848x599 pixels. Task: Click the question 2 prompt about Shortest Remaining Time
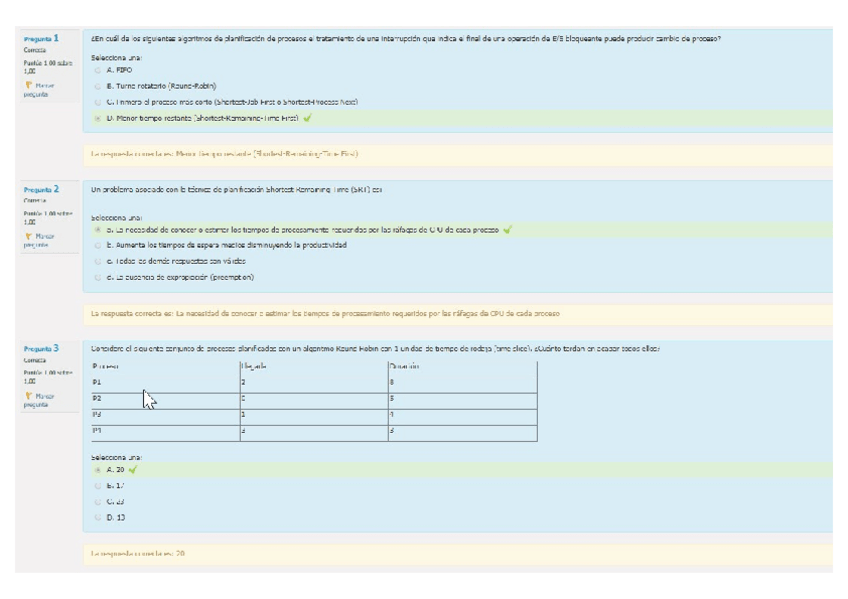(236, 190)
